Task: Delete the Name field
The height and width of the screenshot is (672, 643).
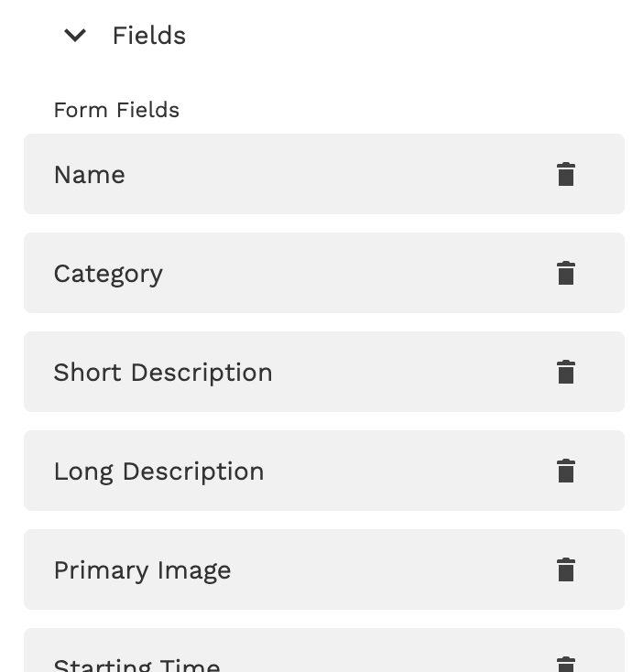Action: (x=566, y=174)
